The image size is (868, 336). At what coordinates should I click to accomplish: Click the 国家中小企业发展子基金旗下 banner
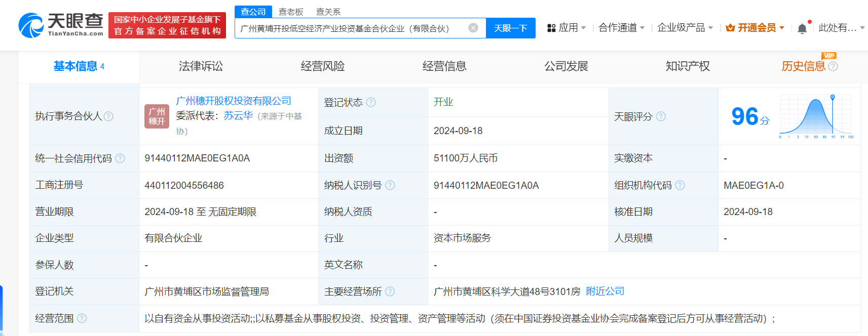coord(167,25)
